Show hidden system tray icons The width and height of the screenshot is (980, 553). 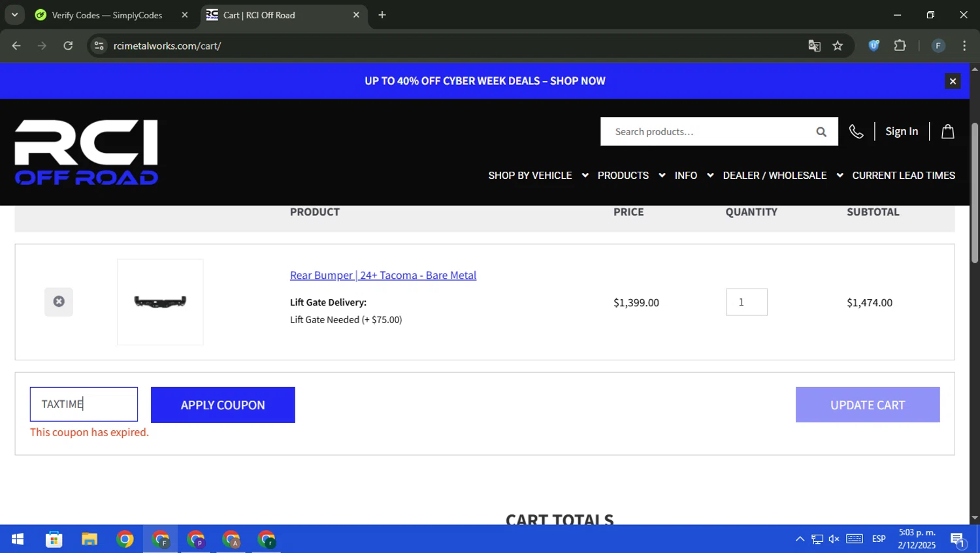coord(800,539)
